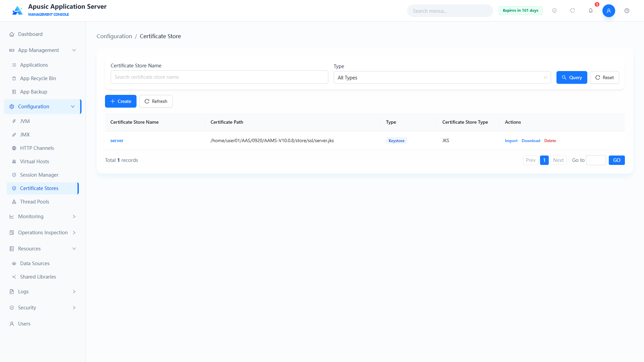Click Download for the server store

tap(531, 141)
